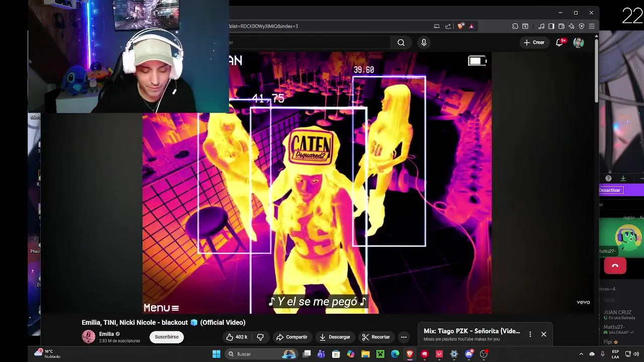Open Mix playlist options three-dot menu

(x=530, y=334)
